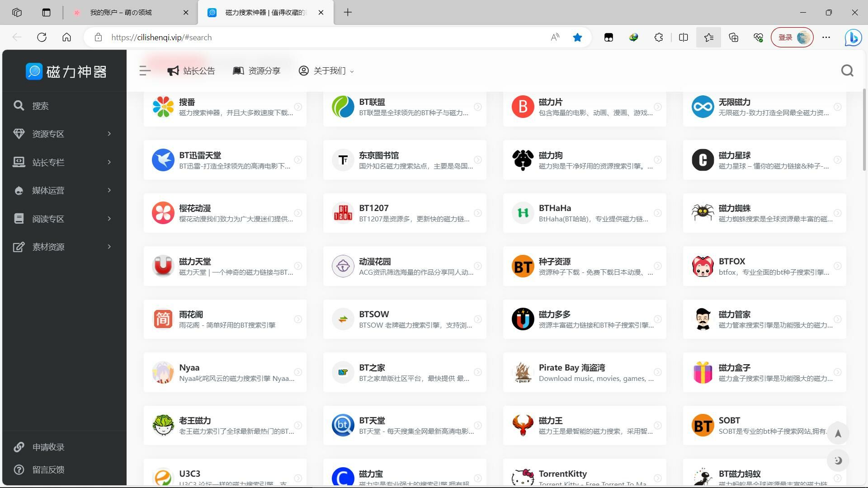
Task: Click the Pirate Bay ship icon
Action: (x=523, y=372)
